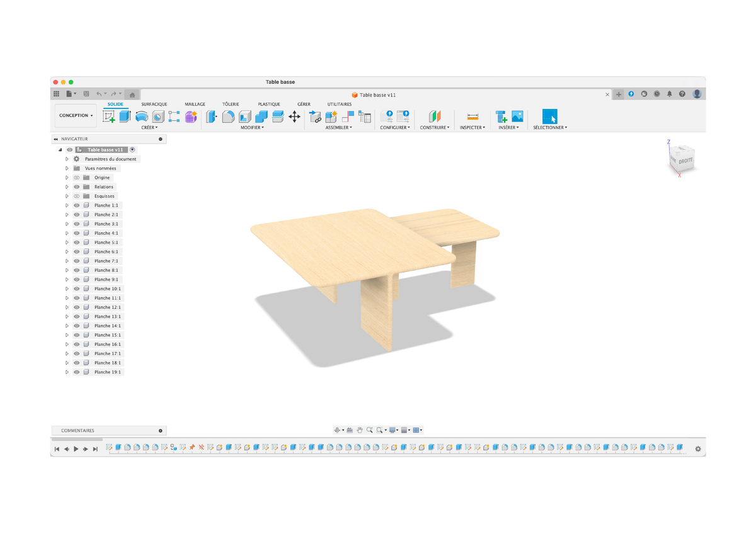The height and width of the screenshot is (534, 756).
Task: Expand the Vues nommées folder
Action: [67, 168]
